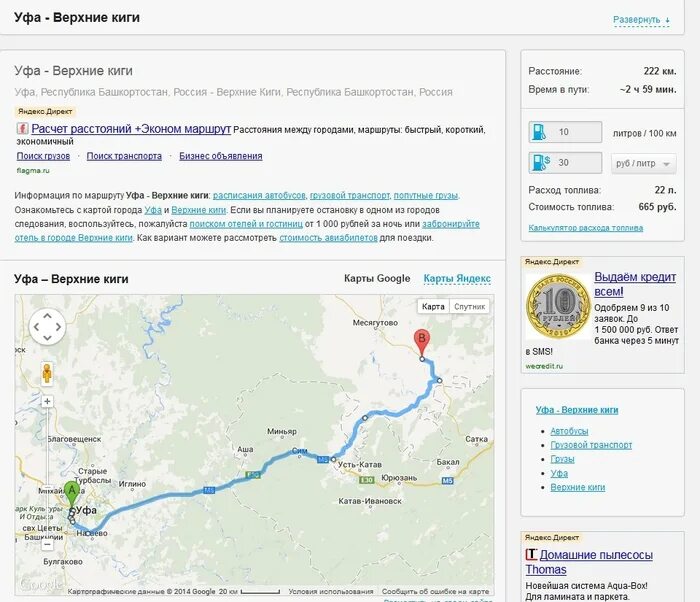Pan the map down with arrow
The width and height of the screenshot is (700, 602).
[47, 338]
